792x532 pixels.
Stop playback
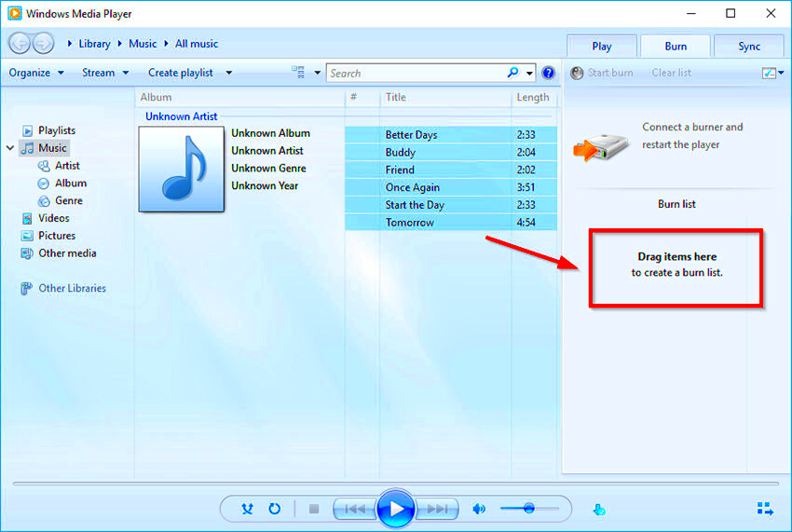tap(314, 509)
